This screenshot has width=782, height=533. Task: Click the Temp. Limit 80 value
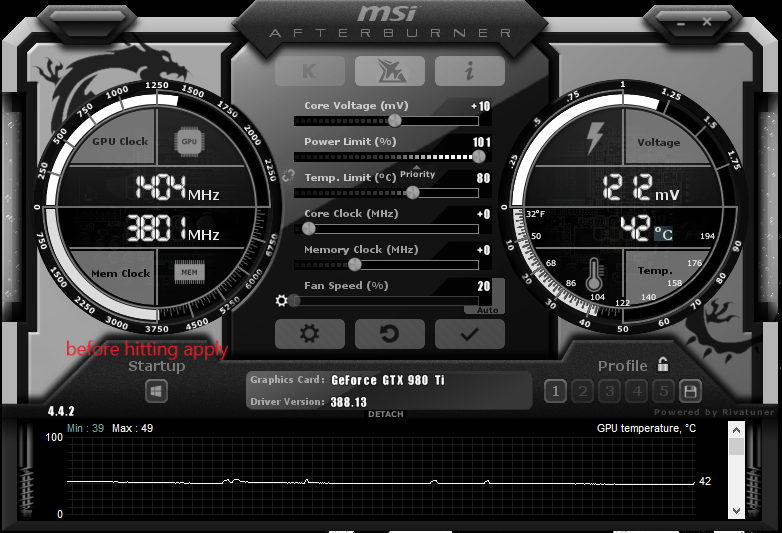pyautogui.click(x=483, y=178)
